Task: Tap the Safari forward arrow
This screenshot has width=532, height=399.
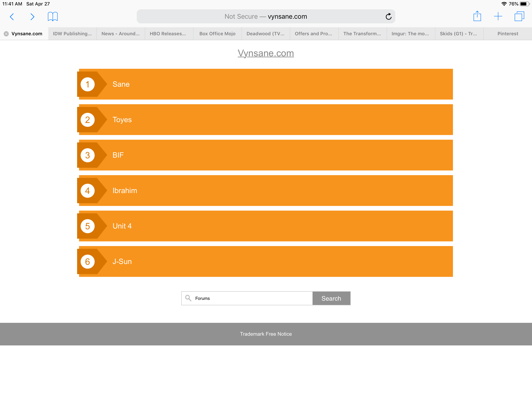Action: pyautogui.click(x=32, y=17)
